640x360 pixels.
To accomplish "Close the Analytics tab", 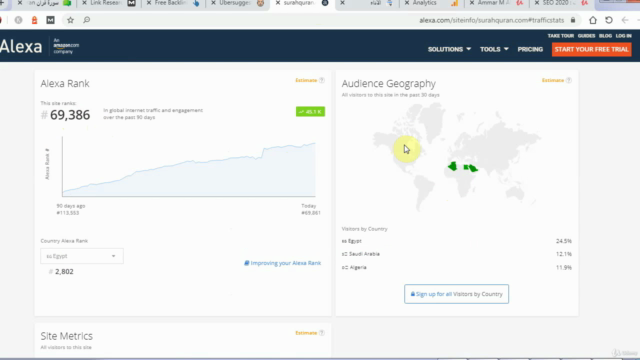I will [407, 3].
